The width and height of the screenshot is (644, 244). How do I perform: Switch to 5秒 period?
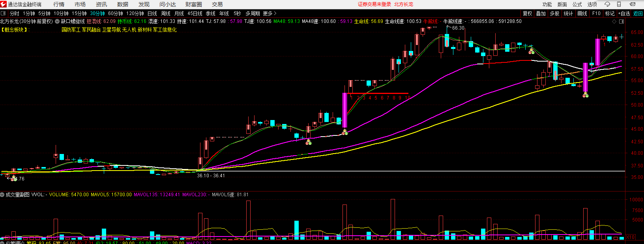[237, 13]
